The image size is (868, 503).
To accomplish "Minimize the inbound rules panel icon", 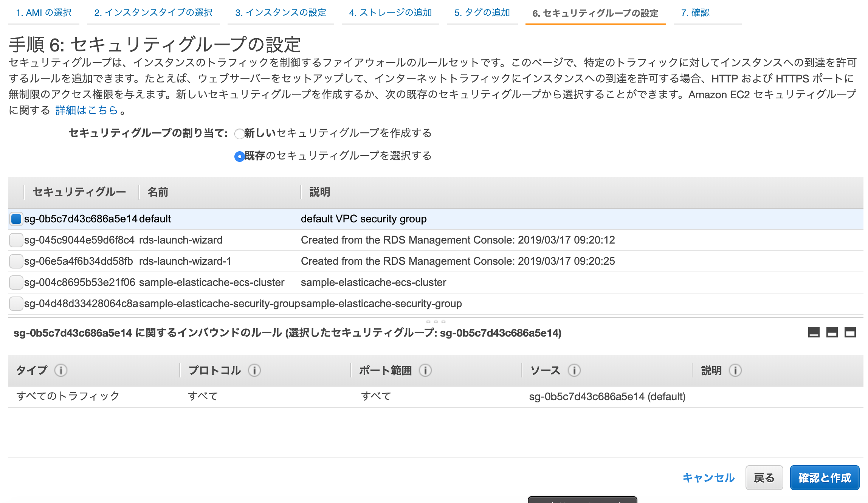I will pyautogui.click(x=814, y=332).
